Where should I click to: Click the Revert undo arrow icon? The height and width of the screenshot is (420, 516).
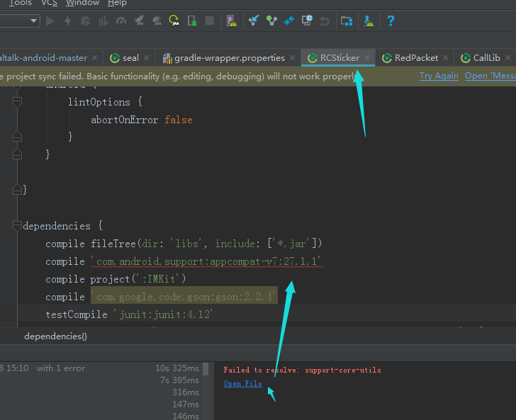coord(325,21)
